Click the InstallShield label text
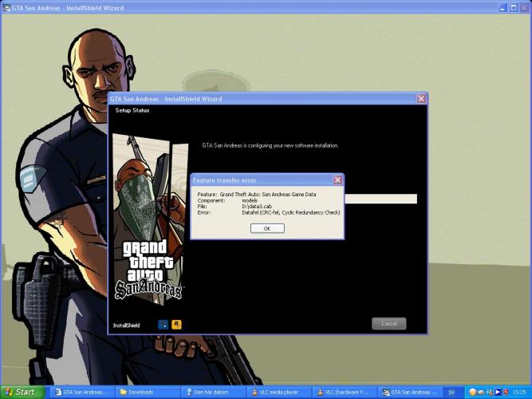The image size is (532, 399). [x=126, y=326]
